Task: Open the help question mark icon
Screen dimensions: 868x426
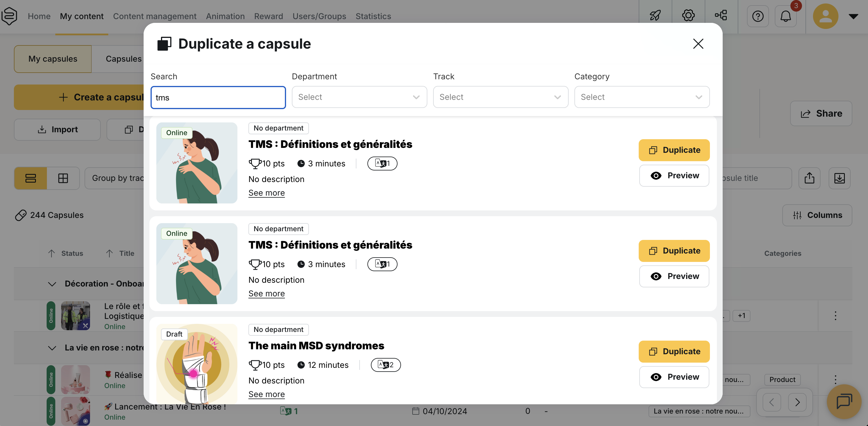Action: tap(758, 16)
